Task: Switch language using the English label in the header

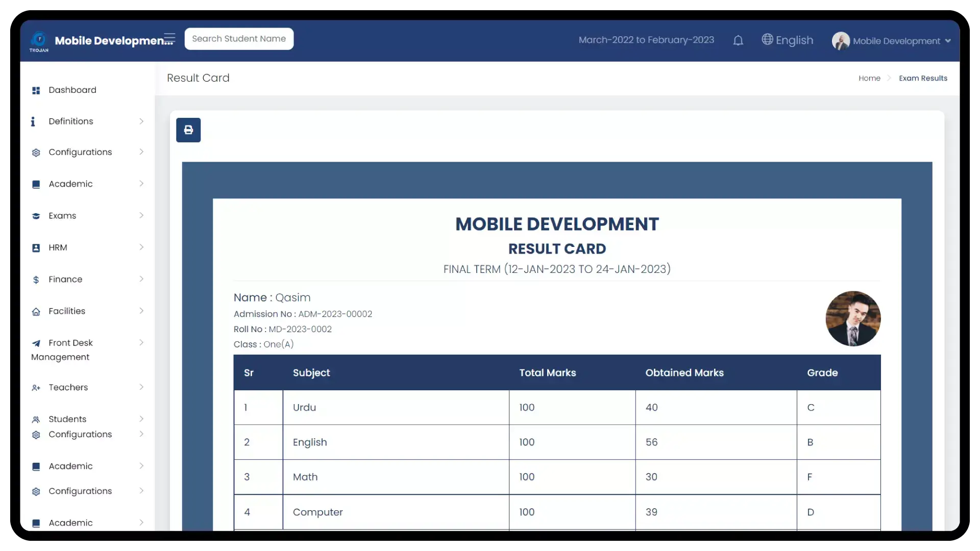Action: 794,40
